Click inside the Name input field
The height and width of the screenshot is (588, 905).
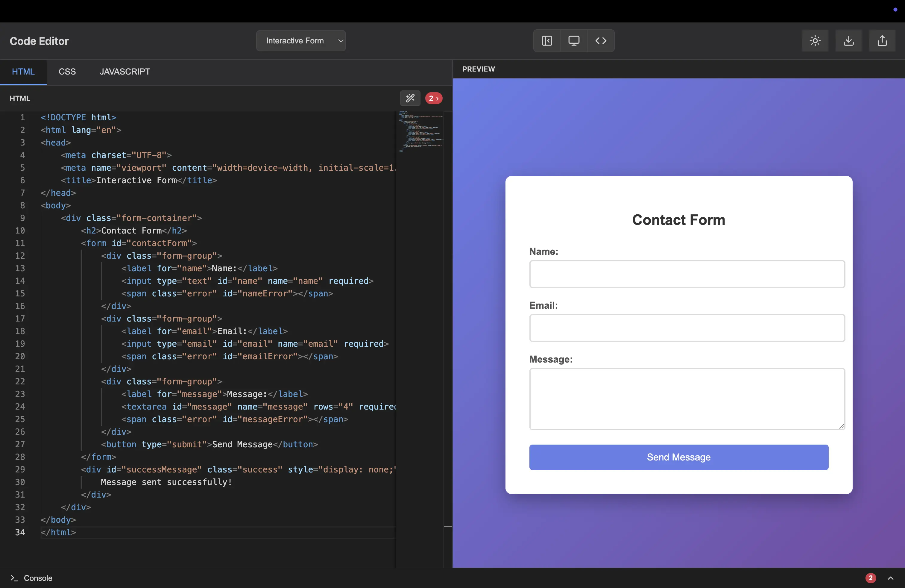(x=687, y=274)
